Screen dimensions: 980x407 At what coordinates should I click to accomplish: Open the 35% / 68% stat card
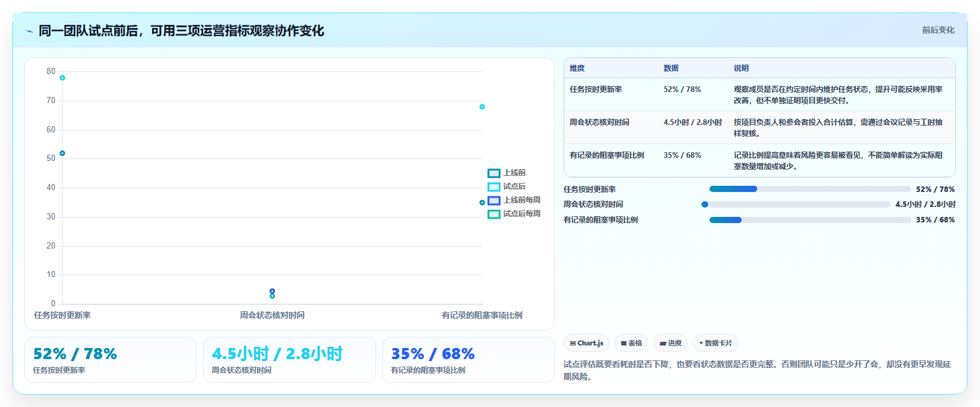click(x=469, y=360)
